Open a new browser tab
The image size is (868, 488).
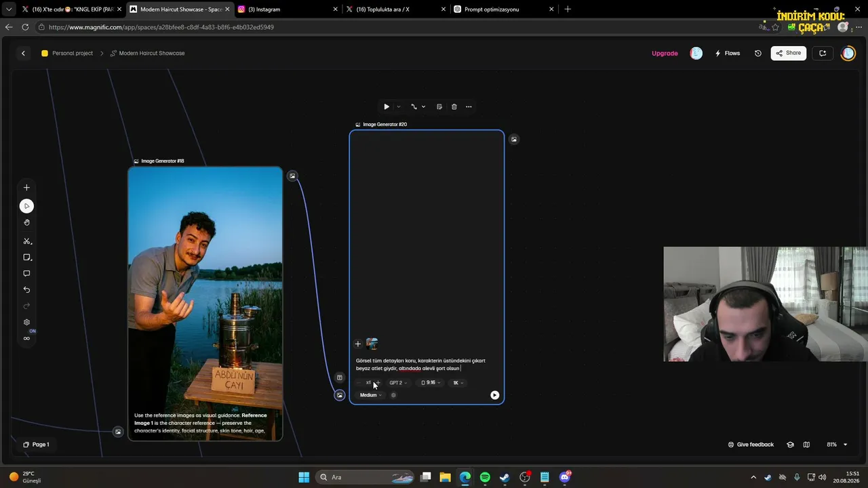[x=568, y=9]
